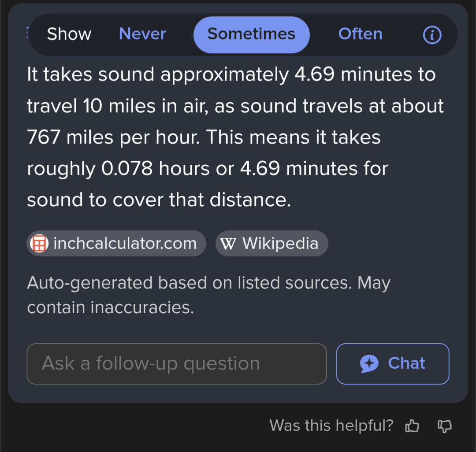Click the "0.078 hours" text in the answer
This screenshot has width=476, height=452.
click(156, 168)
